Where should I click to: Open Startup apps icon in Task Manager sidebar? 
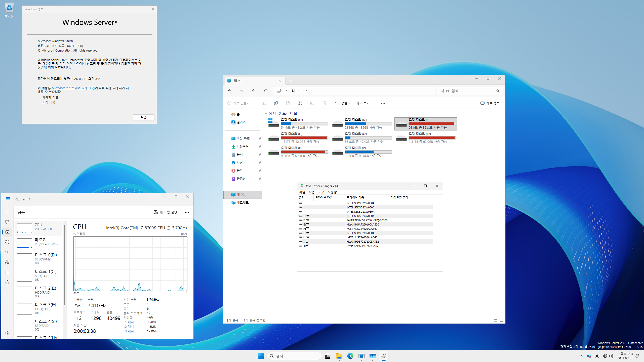tap(7, 252)
